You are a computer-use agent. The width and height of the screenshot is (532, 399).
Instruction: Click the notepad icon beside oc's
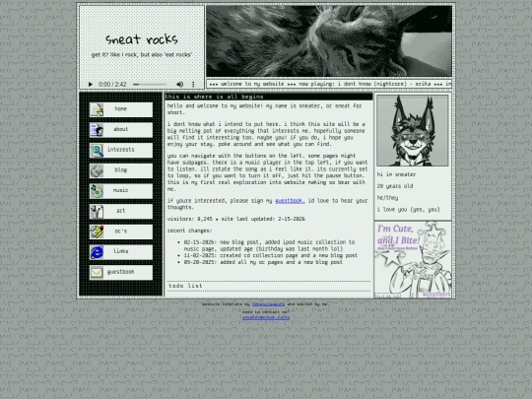point(97,232)
